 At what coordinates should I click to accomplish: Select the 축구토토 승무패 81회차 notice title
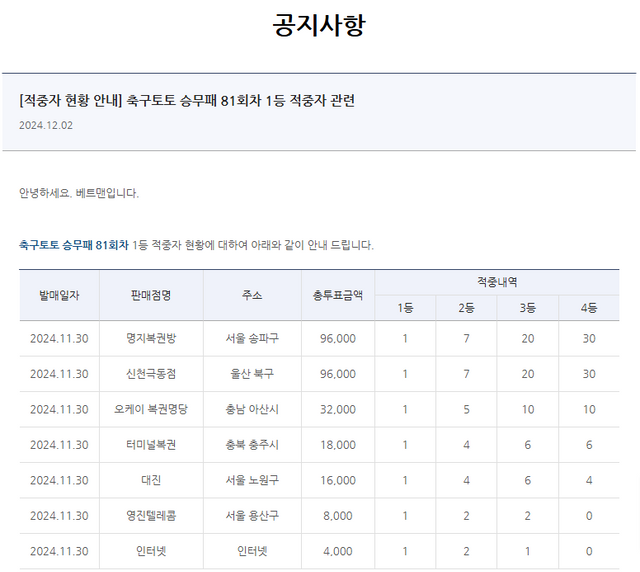(187, 100)
